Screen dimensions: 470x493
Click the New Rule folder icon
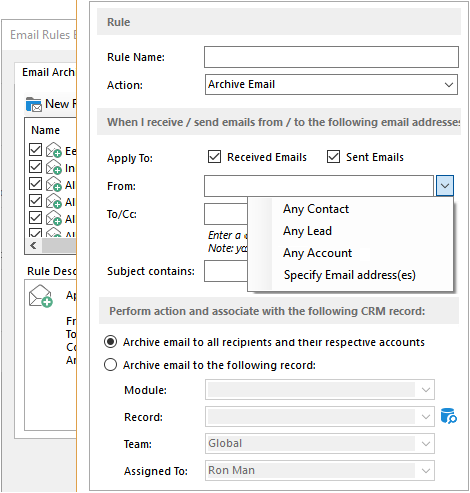click(34, 104)
